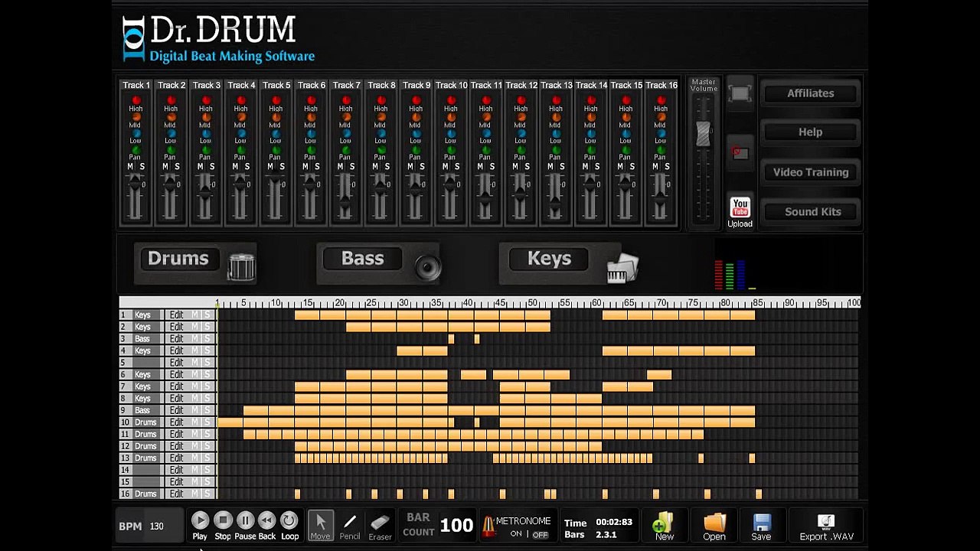Image resolution: width=980 pixels, height=551 pixels.
Task: Click Track 9 Pan green knob
Action: point(416,150)
